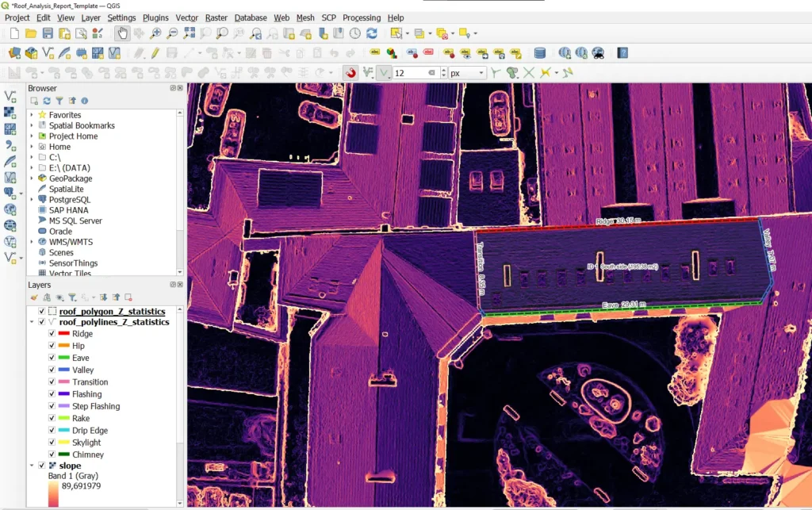
Task: Open the Processing menu
Action: [x=362, y=17]
